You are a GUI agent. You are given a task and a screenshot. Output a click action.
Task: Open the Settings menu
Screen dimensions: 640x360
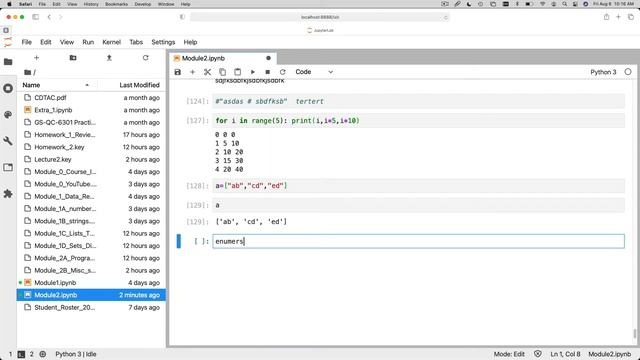(163, 42)
